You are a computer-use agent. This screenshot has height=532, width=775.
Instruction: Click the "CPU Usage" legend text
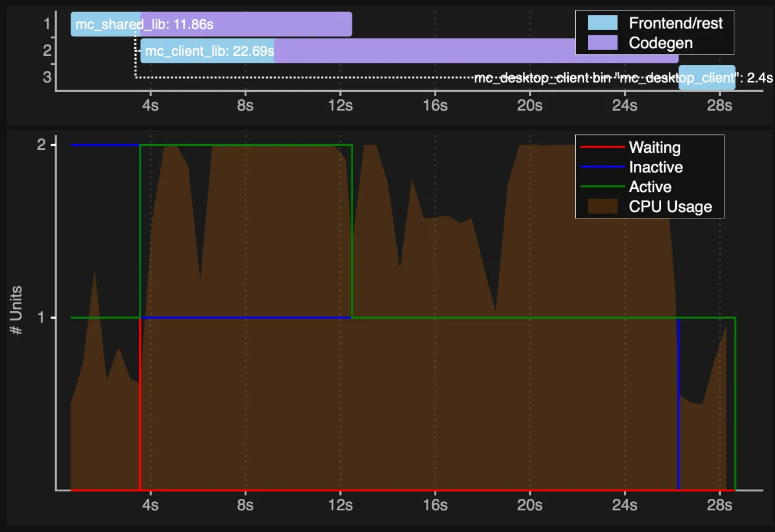point(670,207)
